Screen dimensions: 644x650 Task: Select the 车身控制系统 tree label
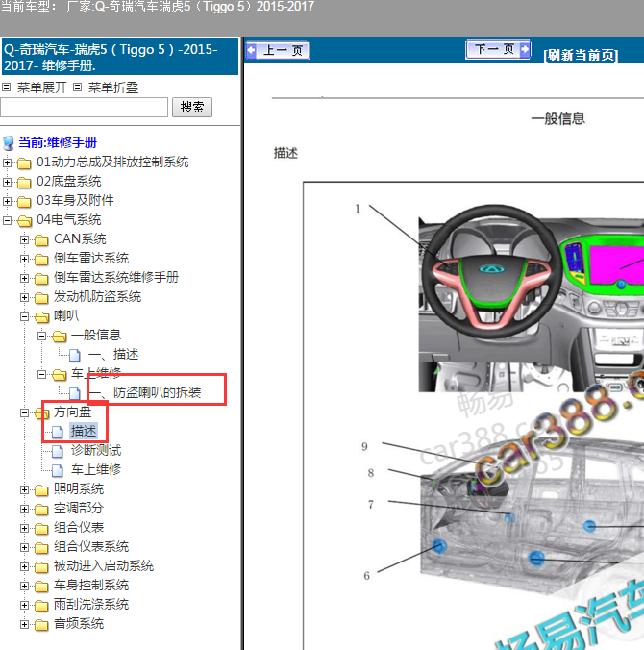click(x=91, y=586)
